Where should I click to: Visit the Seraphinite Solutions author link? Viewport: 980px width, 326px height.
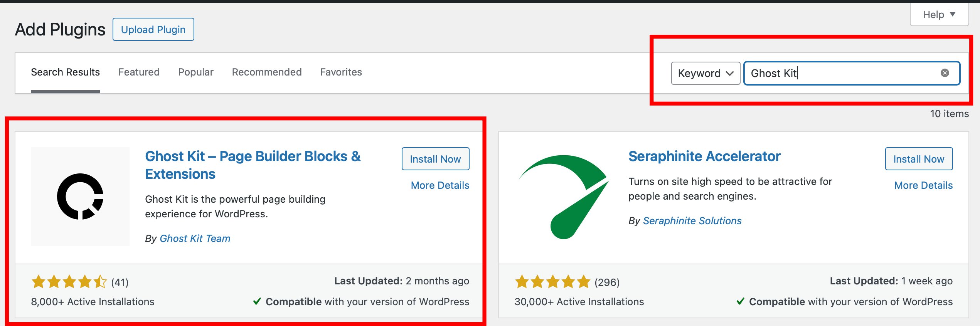coord(692,221)
